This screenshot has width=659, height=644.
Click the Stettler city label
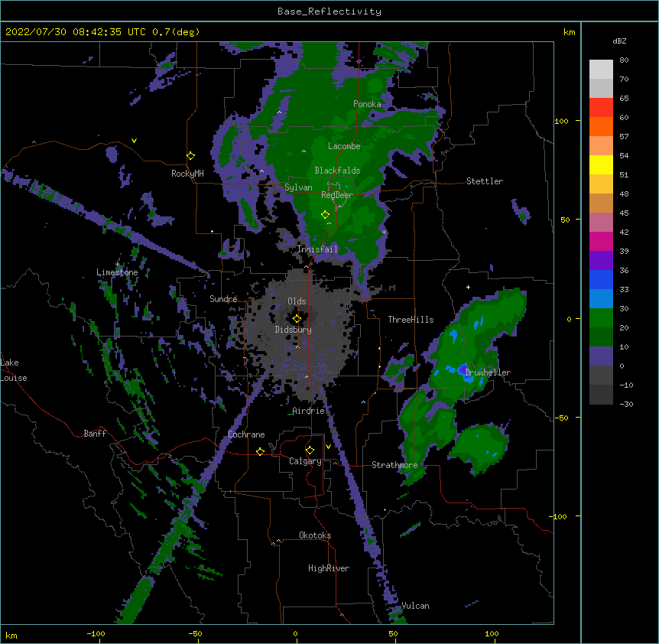pos(485,181)
